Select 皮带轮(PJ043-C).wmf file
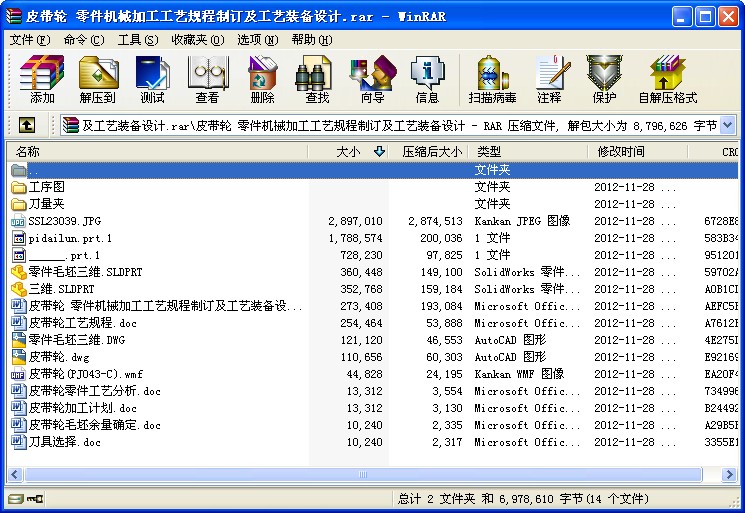The image size is (745, 513). [77, 374]
